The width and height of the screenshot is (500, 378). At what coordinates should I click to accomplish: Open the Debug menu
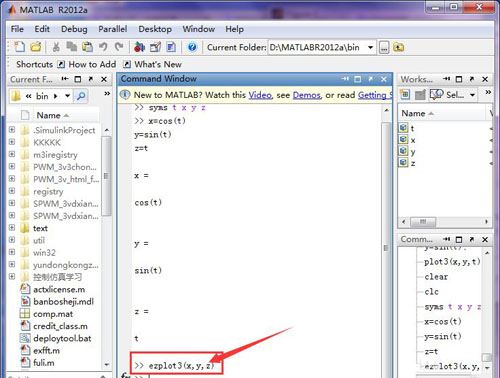pyautogui.click(x=74, y=29)
